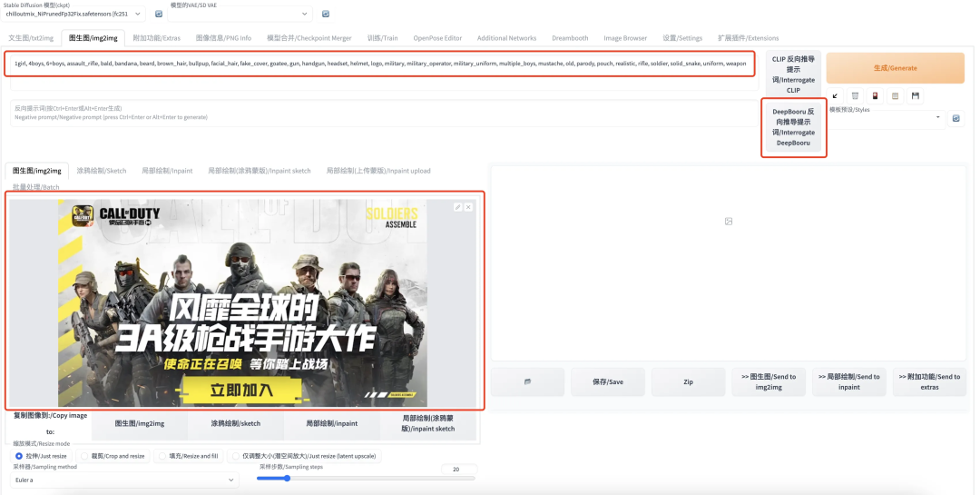Click the Sampling steps slider handle
The height and width of the screenshot is (495, 980).
pos(287,478)
